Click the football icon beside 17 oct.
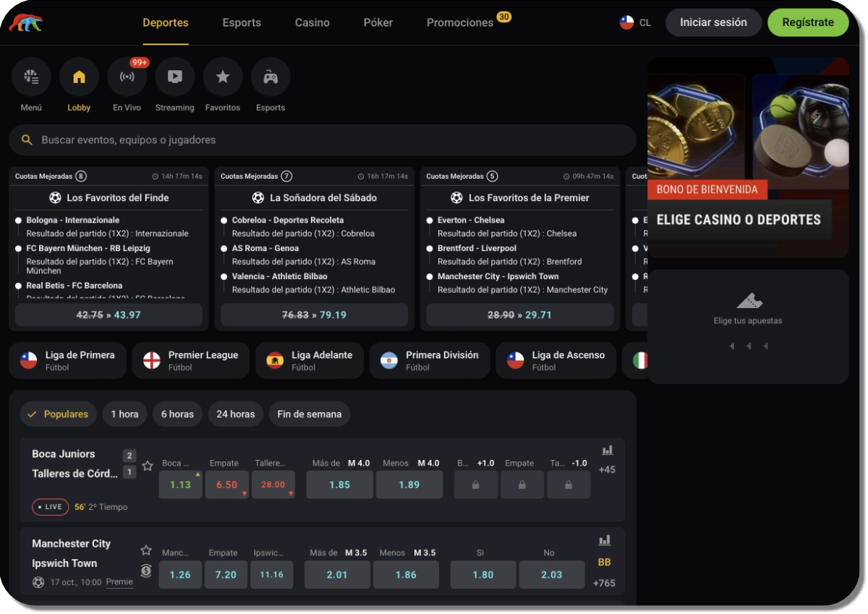This screenshot has width=868, height=614. tap(38, 582)
